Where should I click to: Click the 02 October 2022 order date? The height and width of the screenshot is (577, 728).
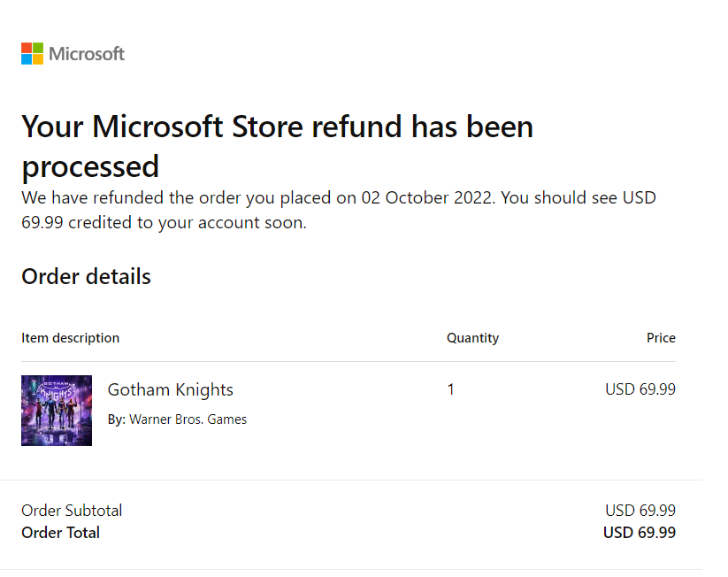point(427,197)
